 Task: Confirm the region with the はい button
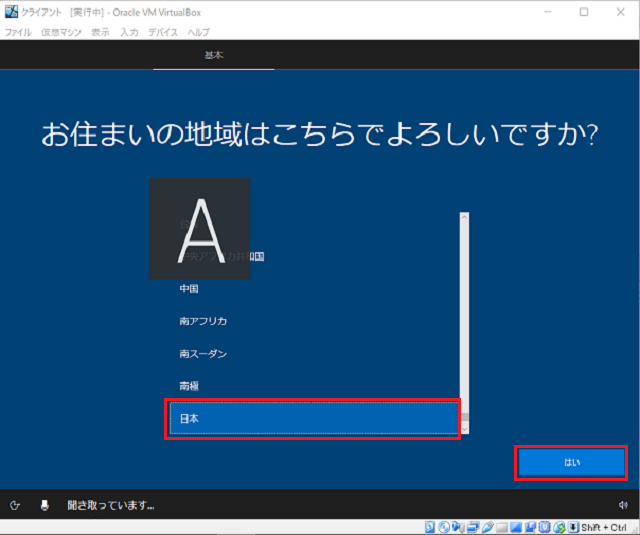tap(571, 462)
